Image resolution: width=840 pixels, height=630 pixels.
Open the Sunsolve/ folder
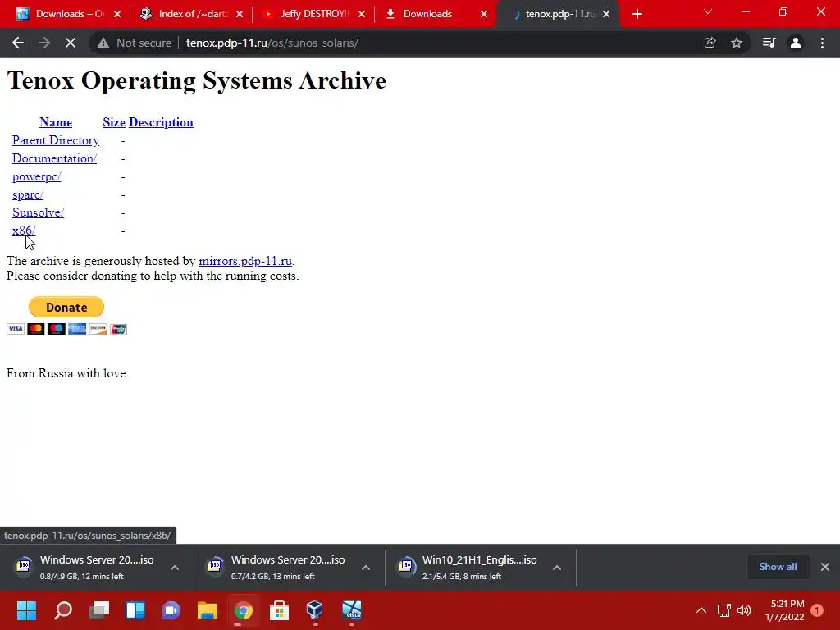click(38, 212)
